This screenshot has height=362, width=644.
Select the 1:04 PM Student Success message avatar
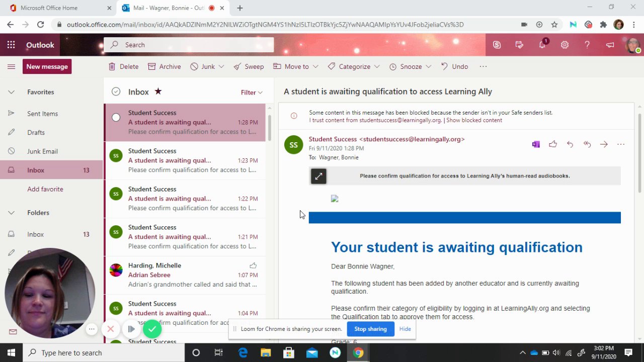pyautogui.click(x=116, y=308)
